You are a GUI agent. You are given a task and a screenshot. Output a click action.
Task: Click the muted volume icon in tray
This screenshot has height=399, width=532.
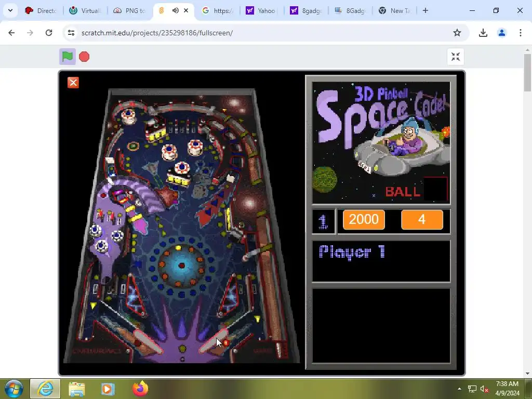click(485, 389)
